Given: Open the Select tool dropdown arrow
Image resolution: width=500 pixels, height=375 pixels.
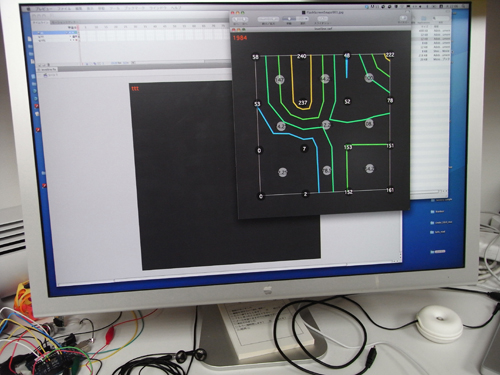Looking at the screenshot, I should click(306, 19).
